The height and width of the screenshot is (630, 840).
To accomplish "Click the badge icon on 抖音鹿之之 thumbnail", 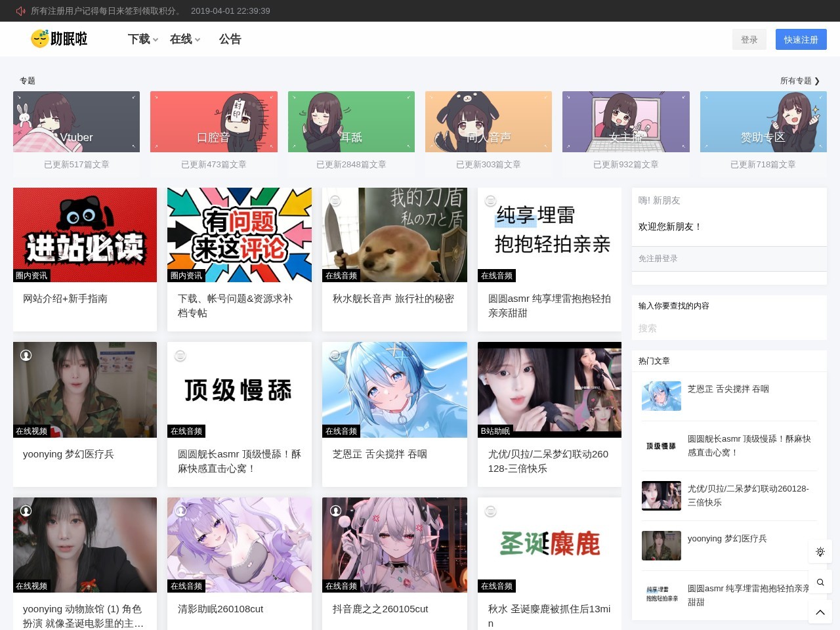I will click(x=335, y=511).
